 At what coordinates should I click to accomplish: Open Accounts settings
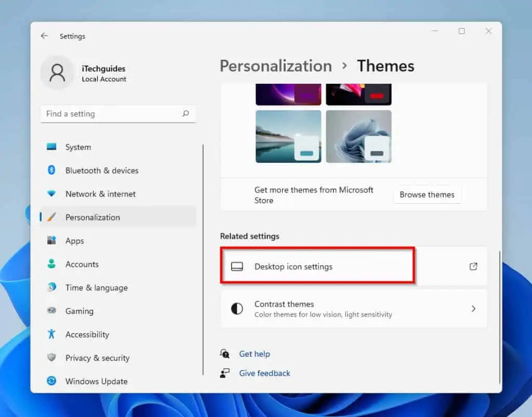pos(52,264)
